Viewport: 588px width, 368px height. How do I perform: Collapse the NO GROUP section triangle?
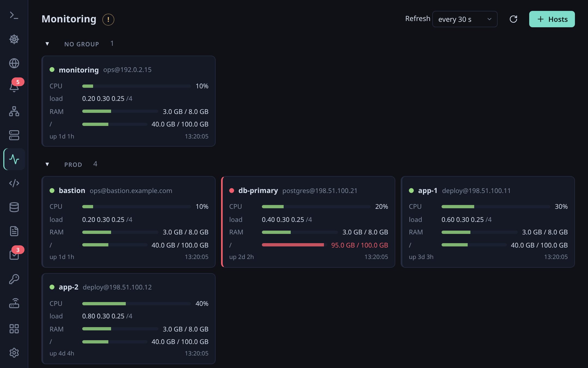pos(47,44)
